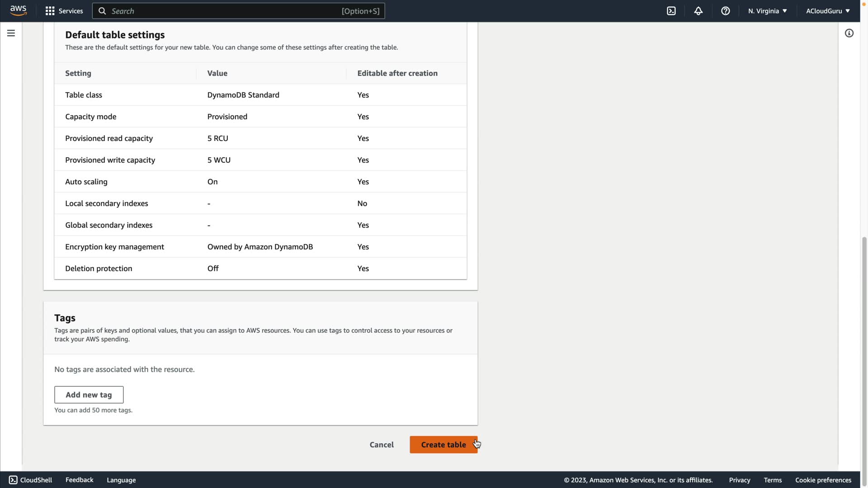Cancel the table creation

(382, 445)
